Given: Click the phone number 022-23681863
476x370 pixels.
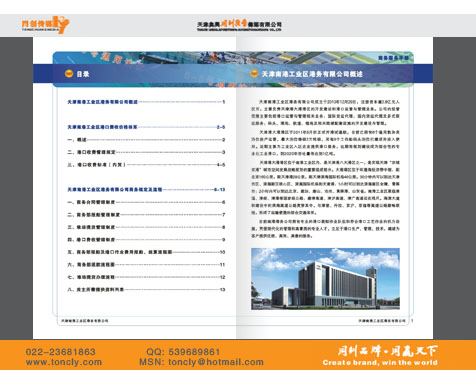Looking at the screenshot, I should [60, 352].
